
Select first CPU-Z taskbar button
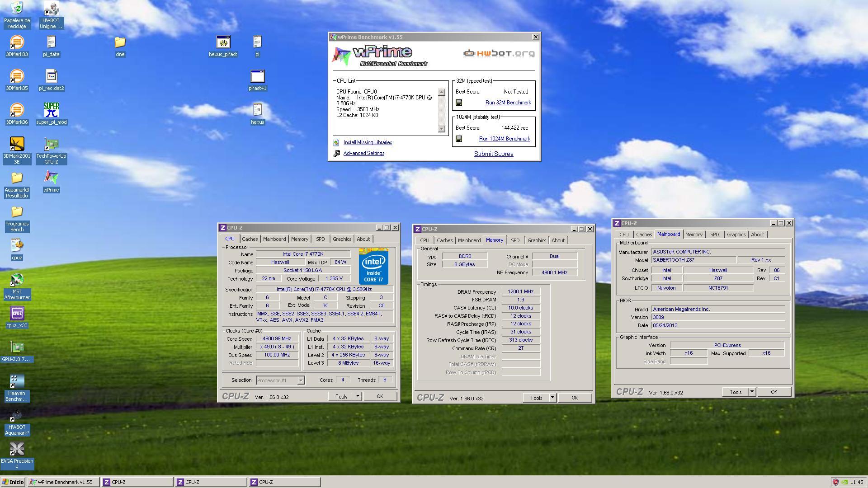137,482
